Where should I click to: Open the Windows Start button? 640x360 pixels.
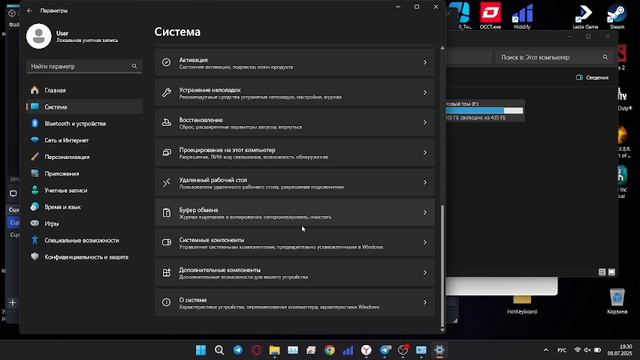point(201,350)
